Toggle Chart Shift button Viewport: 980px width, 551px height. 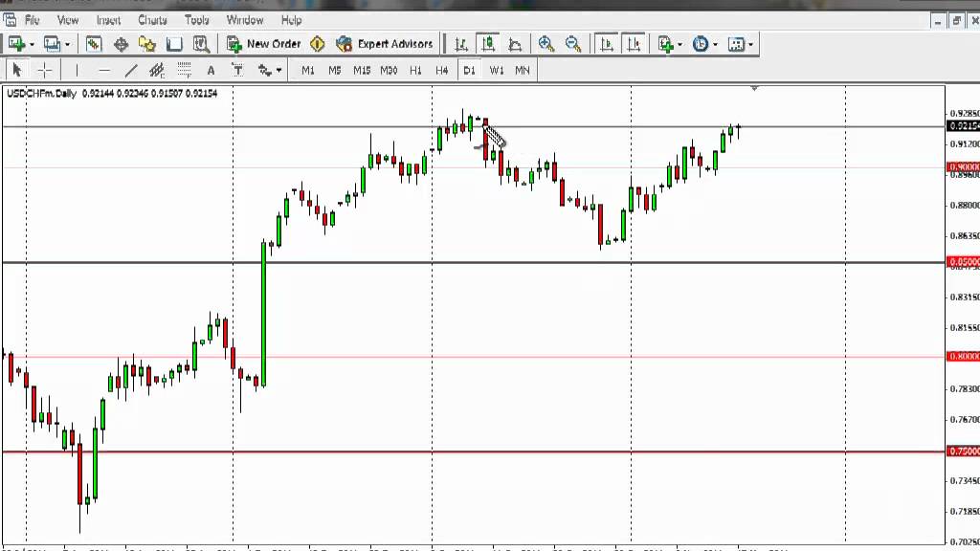click(x=633, y=44)
